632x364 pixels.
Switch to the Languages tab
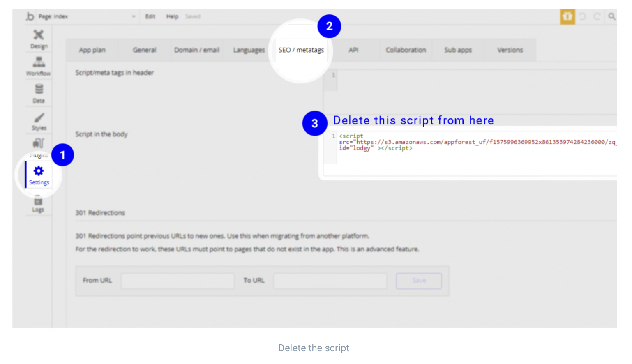click(249, 50)
